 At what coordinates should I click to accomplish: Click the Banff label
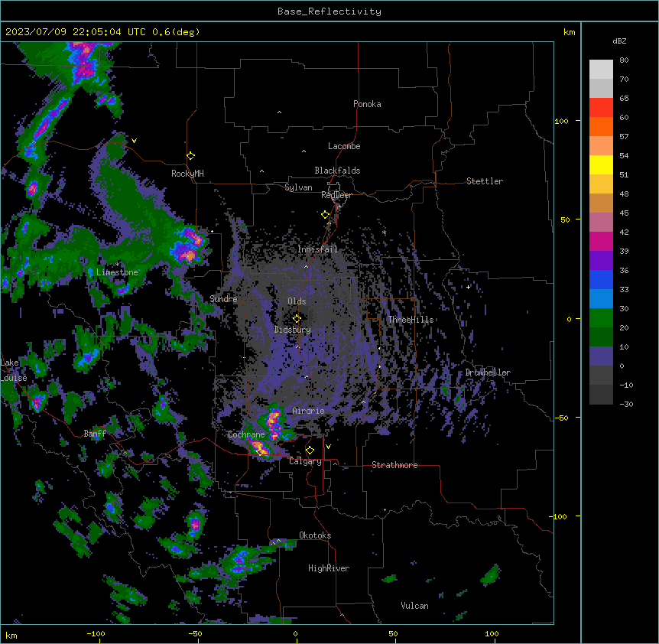coord(95,434)
